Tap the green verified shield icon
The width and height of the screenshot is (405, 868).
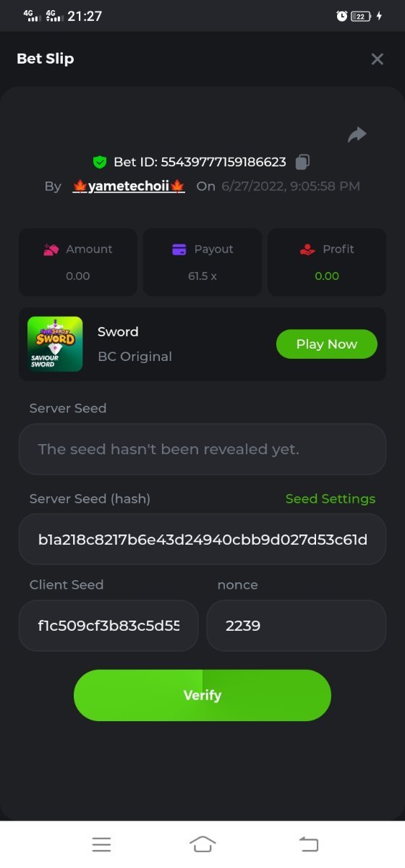click(100, 162)
